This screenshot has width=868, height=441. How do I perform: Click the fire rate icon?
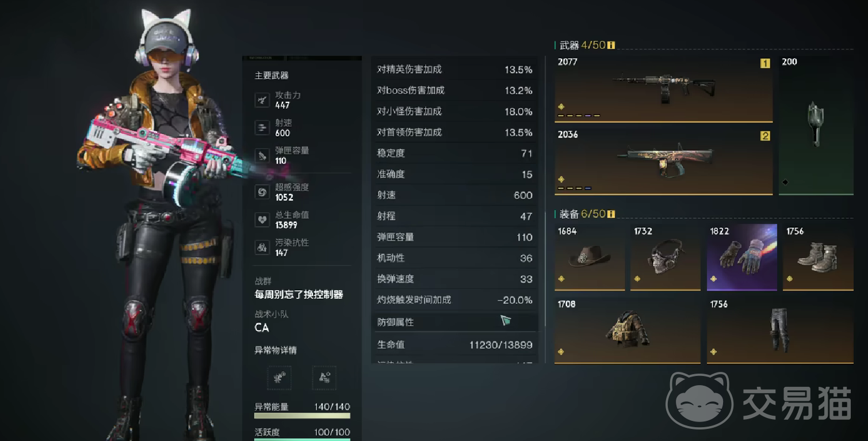(x=262, y=128)
